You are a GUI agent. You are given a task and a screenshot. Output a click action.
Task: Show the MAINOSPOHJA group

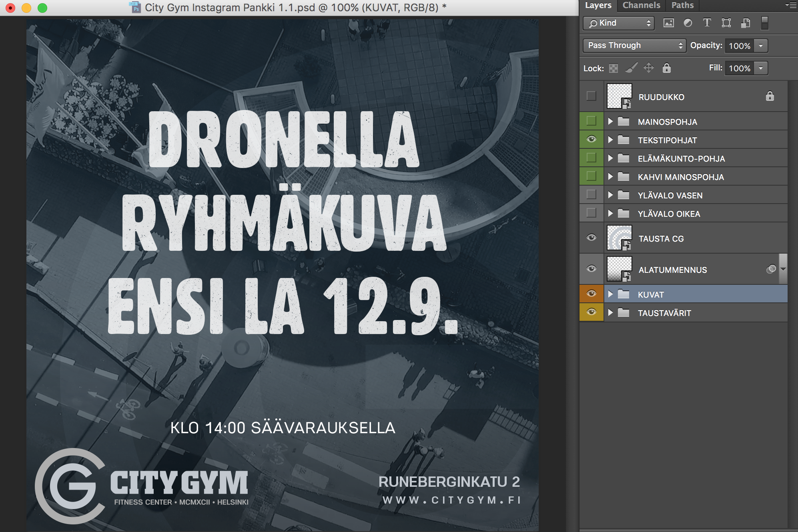591,121
